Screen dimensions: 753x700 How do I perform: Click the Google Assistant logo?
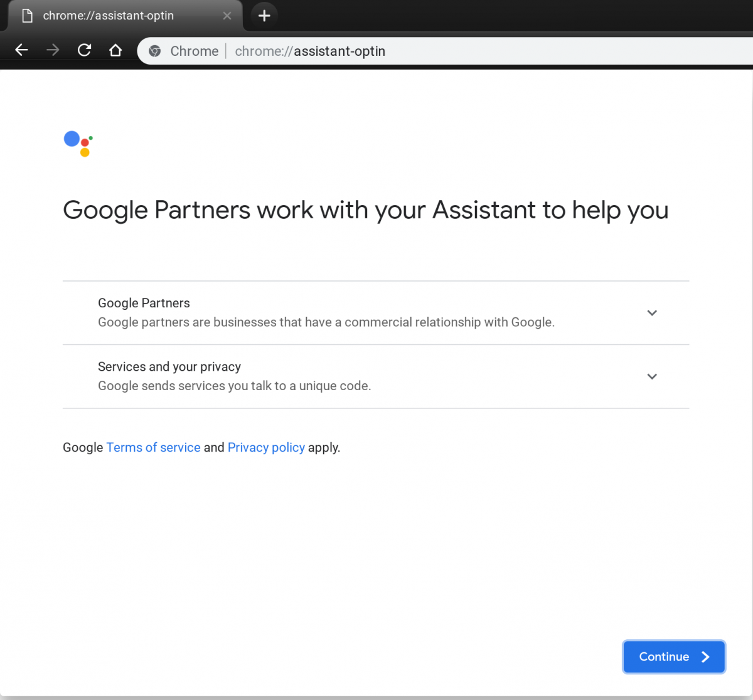[77, 144]
